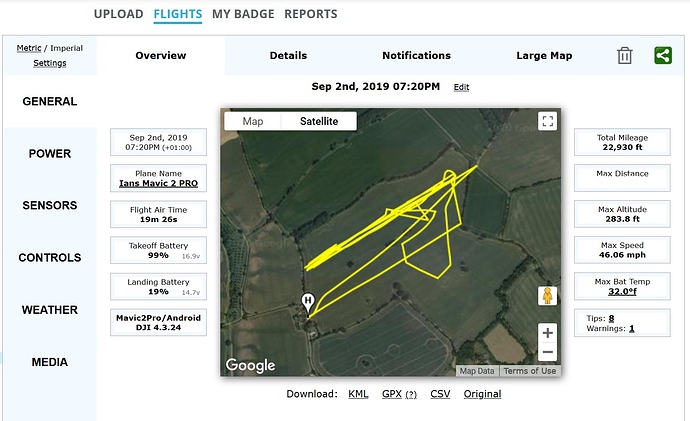This screenshot has width=690, height=421.
Task: Download the KML file
Action: [x=358, y=394]
